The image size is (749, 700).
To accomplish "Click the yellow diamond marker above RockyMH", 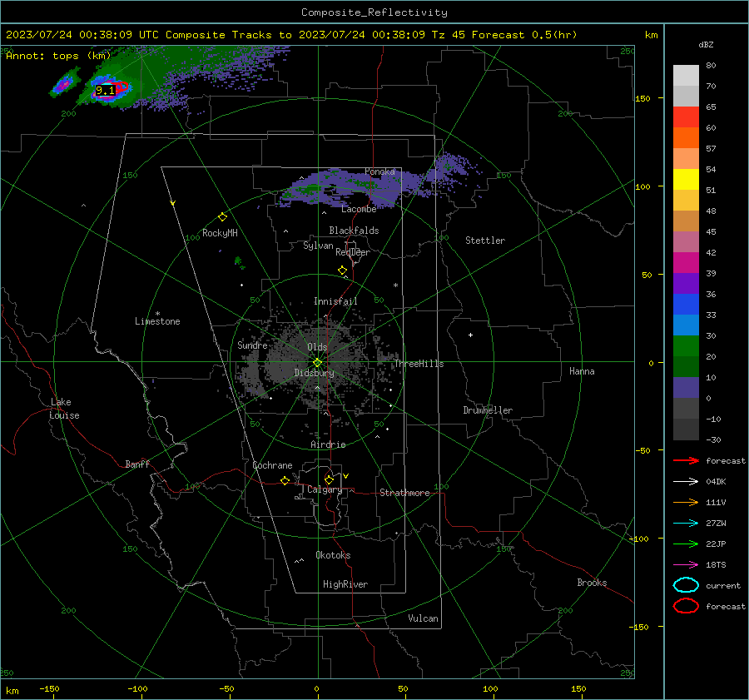I will click(222, 217).
